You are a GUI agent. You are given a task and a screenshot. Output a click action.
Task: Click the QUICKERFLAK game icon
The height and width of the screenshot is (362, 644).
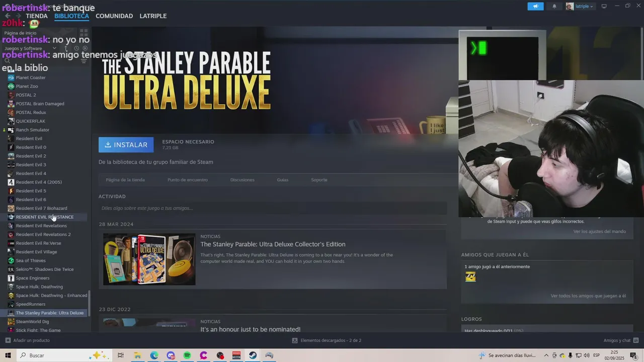11,121
